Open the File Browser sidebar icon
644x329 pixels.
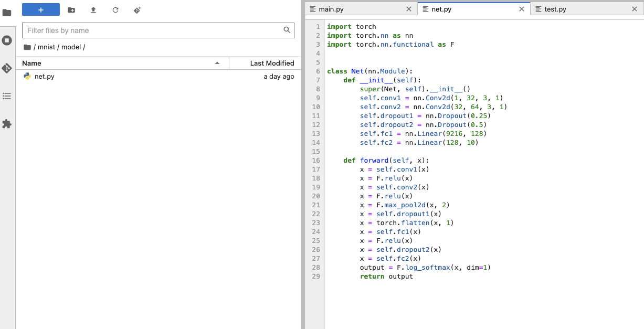click(7, 13)
